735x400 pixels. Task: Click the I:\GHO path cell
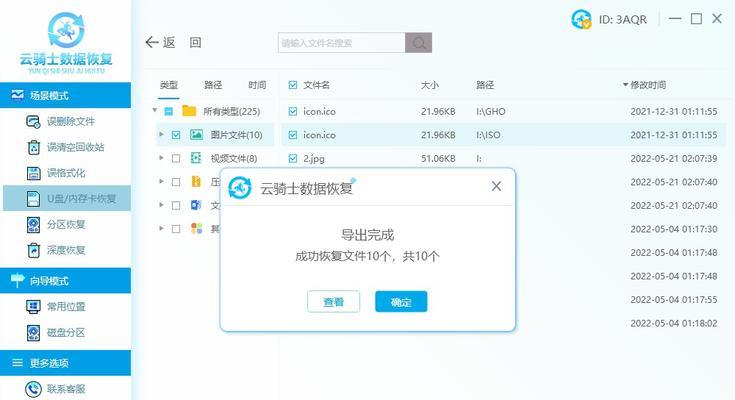pyautogui.click(x=491, y=112)
